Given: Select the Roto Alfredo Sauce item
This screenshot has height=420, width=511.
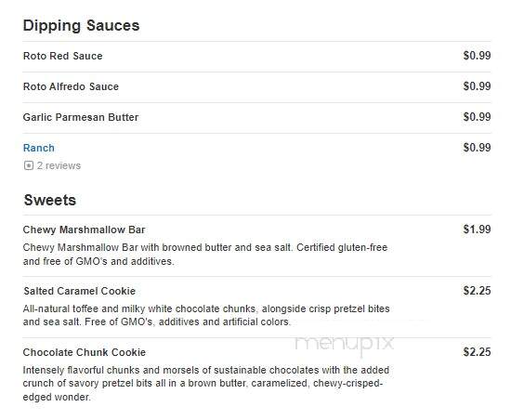Looking at the screenshot, I should click(x=71, y=86).
